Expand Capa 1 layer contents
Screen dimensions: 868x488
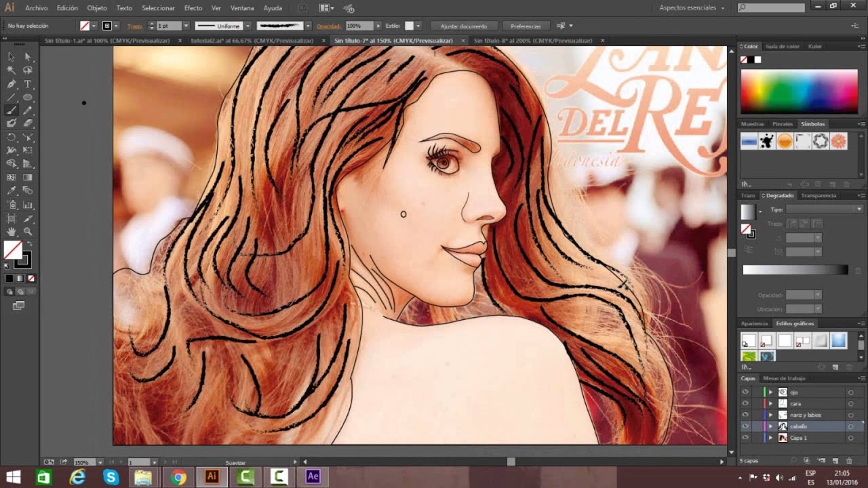(770, 438)
